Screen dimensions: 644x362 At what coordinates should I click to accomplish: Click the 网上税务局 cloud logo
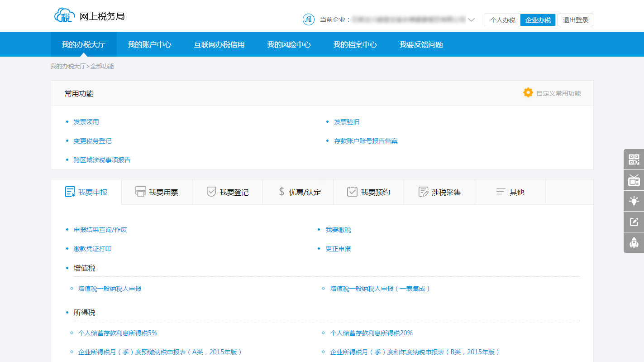click(x=63, y=16)
